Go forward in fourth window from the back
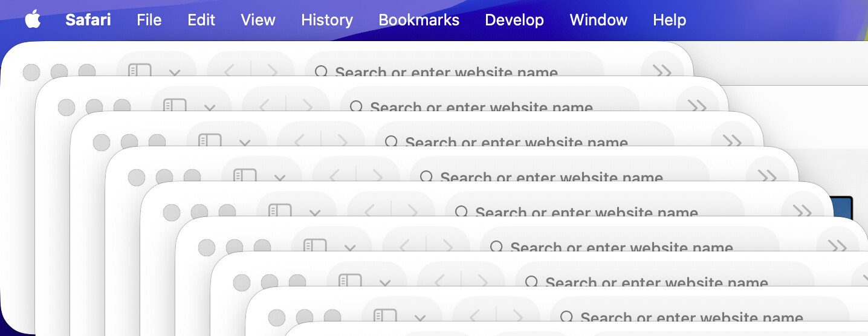 [x=377, y=176]
